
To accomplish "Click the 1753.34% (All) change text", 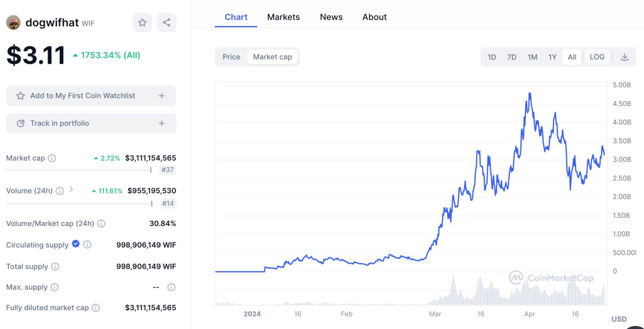I will click(106, 55).
